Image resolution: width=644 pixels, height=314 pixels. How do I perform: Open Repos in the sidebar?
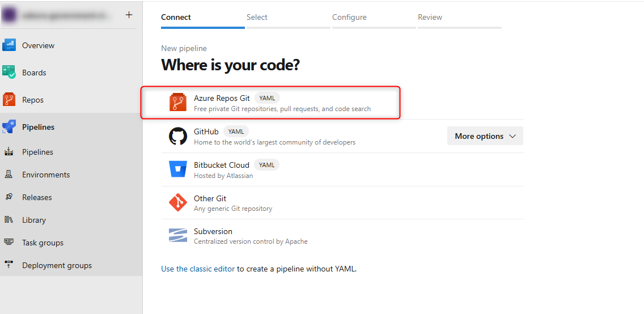pos(71,100)
